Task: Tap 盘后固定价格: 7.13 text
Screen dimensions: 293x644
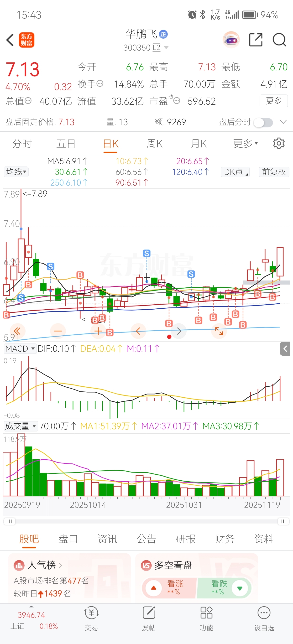Action: click(40, 122)
